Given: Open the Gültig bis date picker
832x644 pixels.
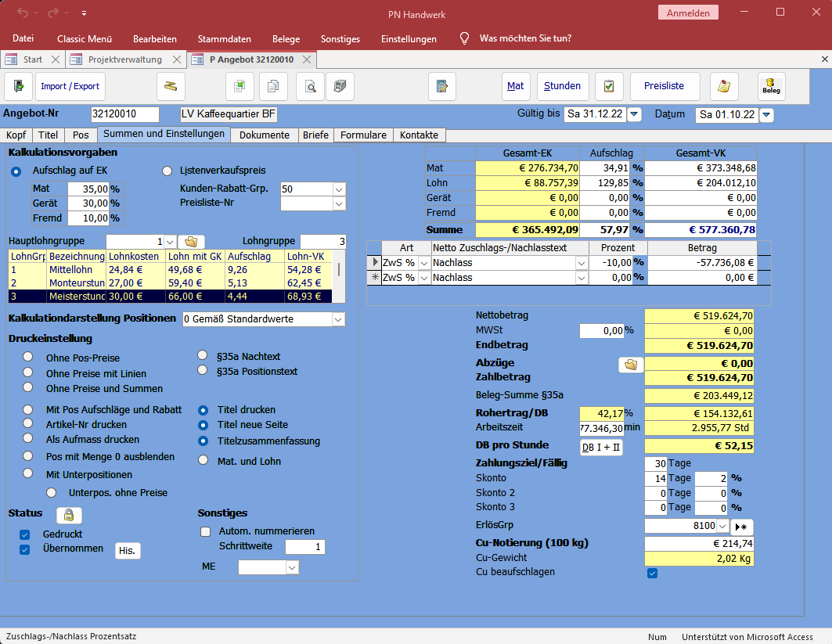Looking at the screenshot, I should click(x=634, y=115).
